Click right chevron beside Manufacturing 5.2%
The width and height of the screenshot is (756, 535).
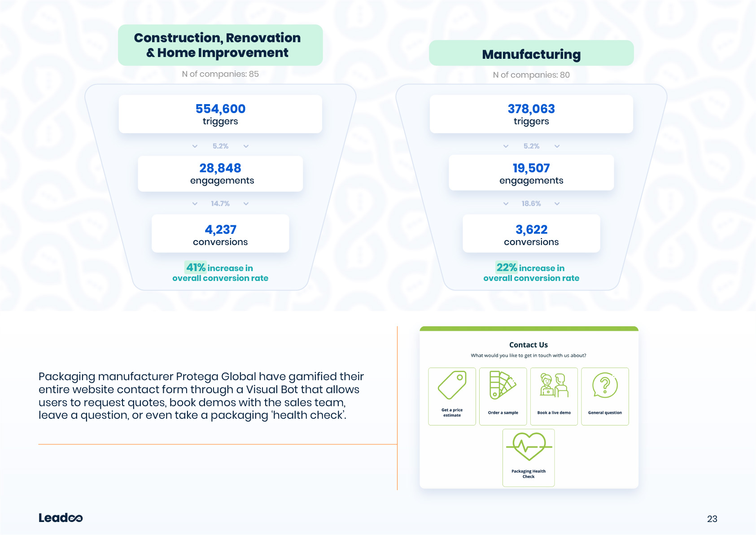tap(557, 146)
